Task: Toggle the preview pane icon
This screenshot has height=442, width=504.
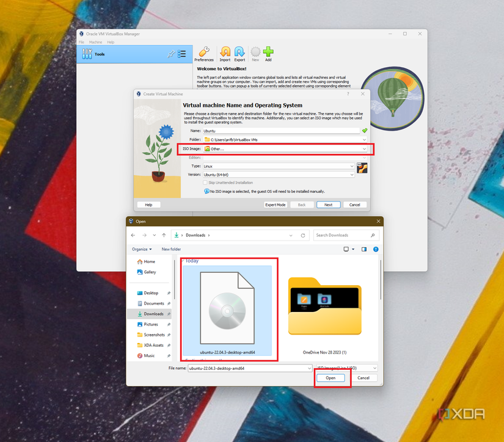Action: click(x=364, y=249)
